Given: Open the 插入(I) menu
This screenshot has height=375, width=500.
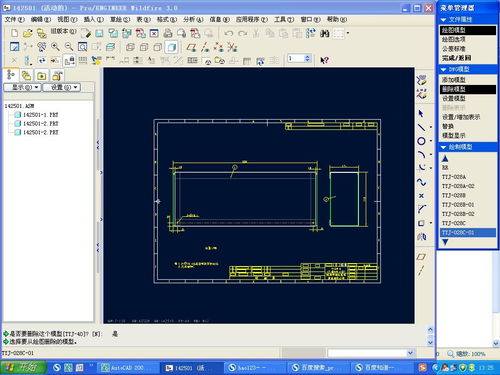Looking at the screenshot, I should 93,19.
